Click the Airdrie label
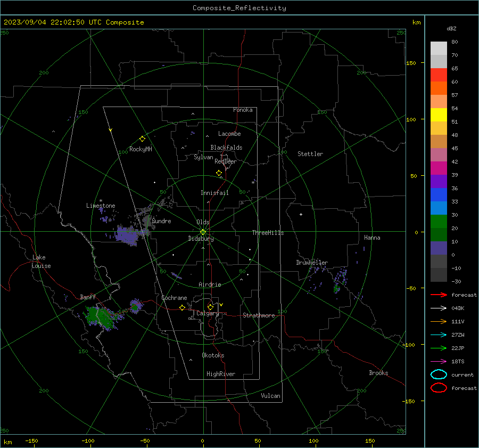The image size is (479, 448). click(x=210, y=284)
